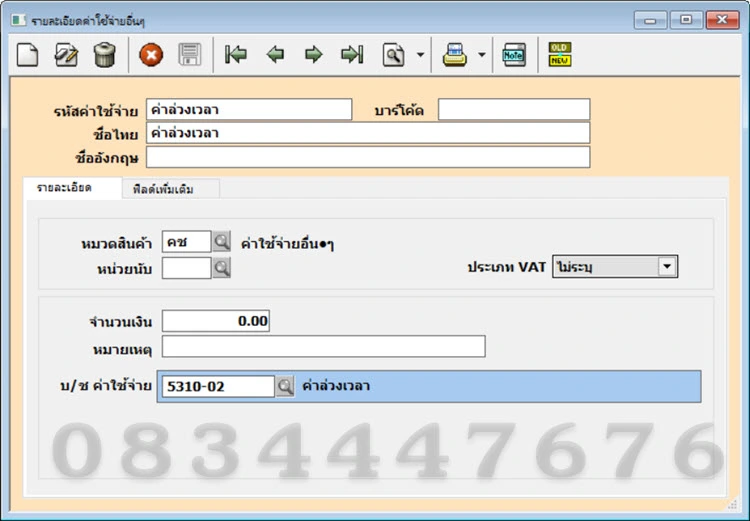Expand the search options dropdown arrow
This screenshot has width=750, height=521.
[420, 55]
